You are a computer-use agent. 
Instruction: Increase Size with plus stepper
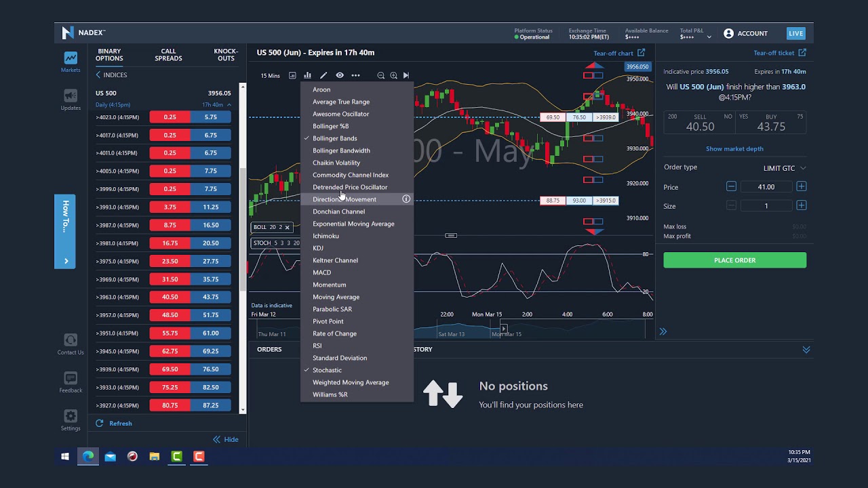click(802, 205)
